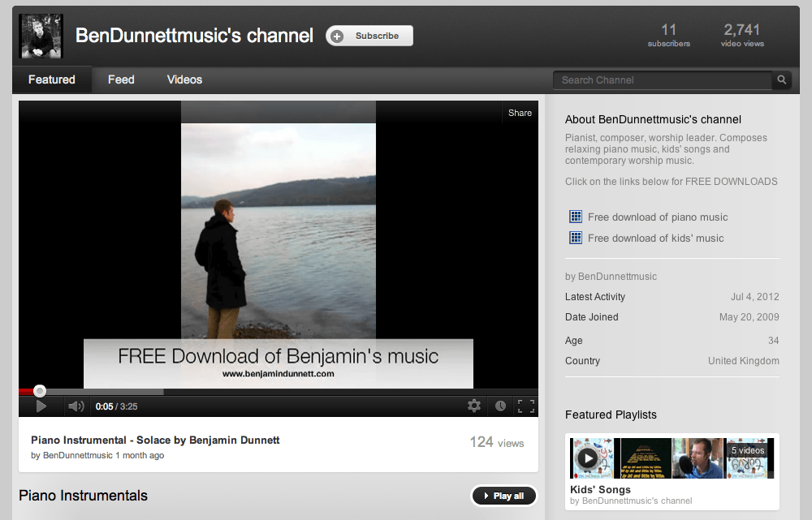Open the Videos tab

coord(184,80)
